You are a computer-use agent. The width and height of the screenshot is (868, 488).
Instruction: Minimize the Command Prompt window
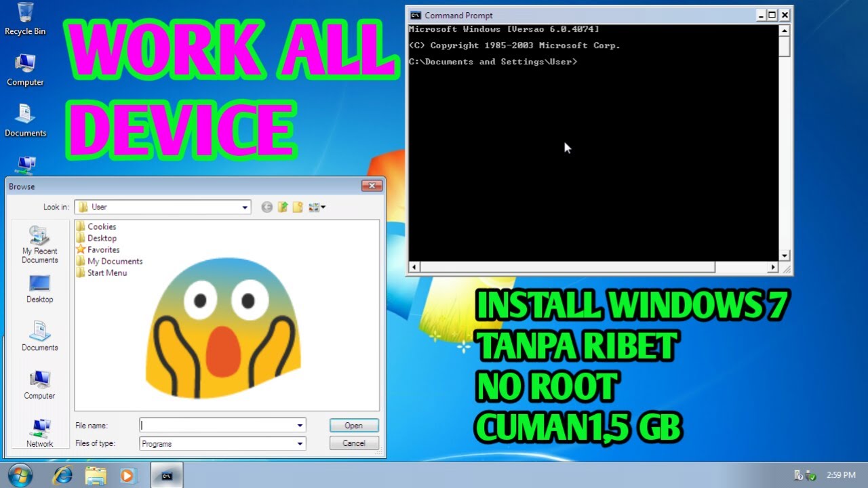tap(761, 15)
